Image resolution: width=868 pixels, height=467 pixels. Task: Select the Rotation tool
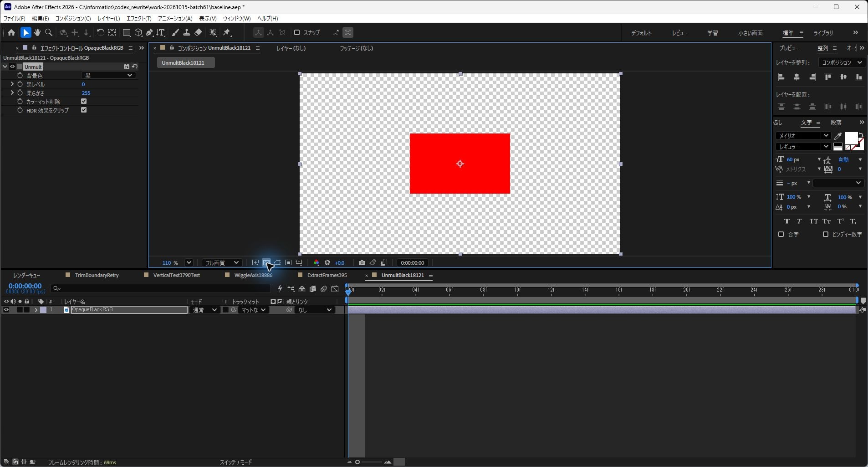point(100,32)
